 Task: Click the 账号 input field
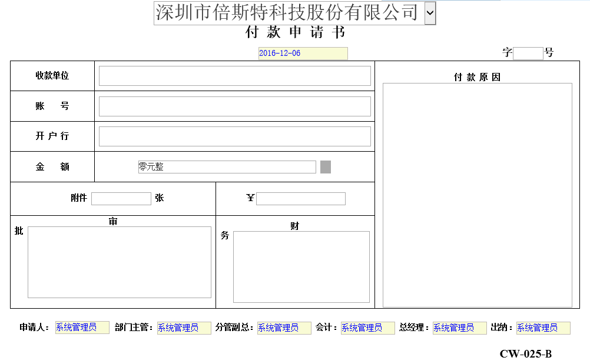click(x=235, y=106)
